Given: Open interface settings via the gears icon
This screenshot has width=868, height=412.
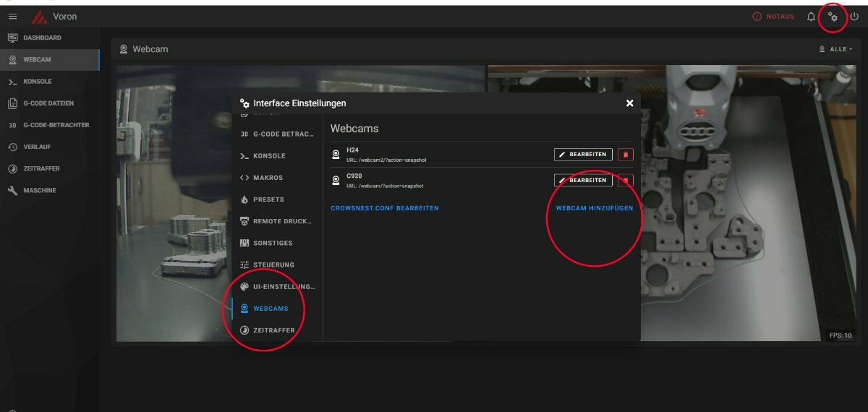Looking at the screenshot, I should 833,17.
